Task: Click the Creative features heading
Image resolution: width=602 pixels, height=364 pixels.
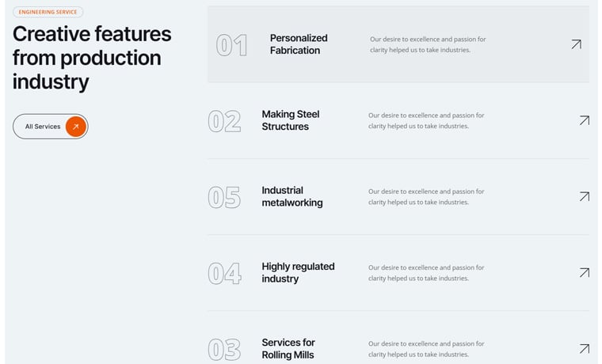Action: click(92, 58)
